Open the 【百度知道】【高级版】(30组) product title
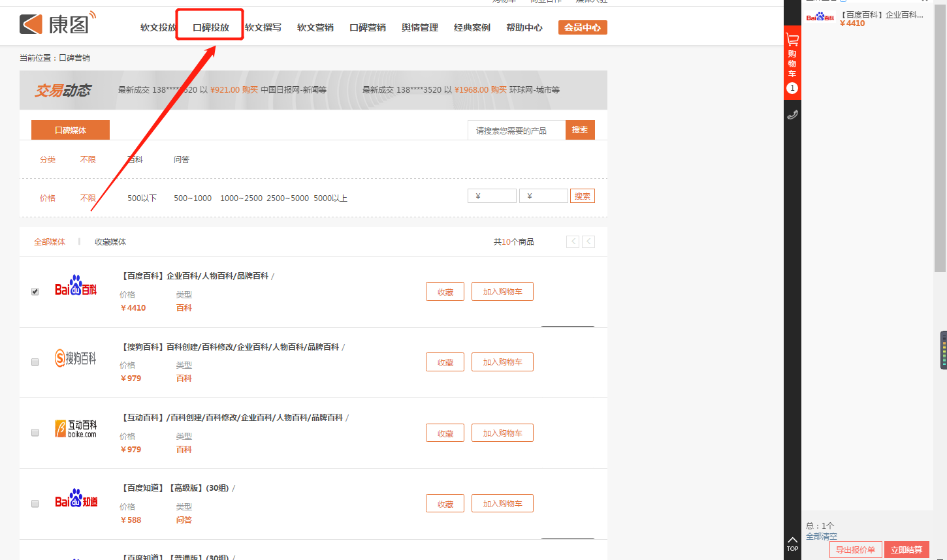 click(x=176, y=488)
